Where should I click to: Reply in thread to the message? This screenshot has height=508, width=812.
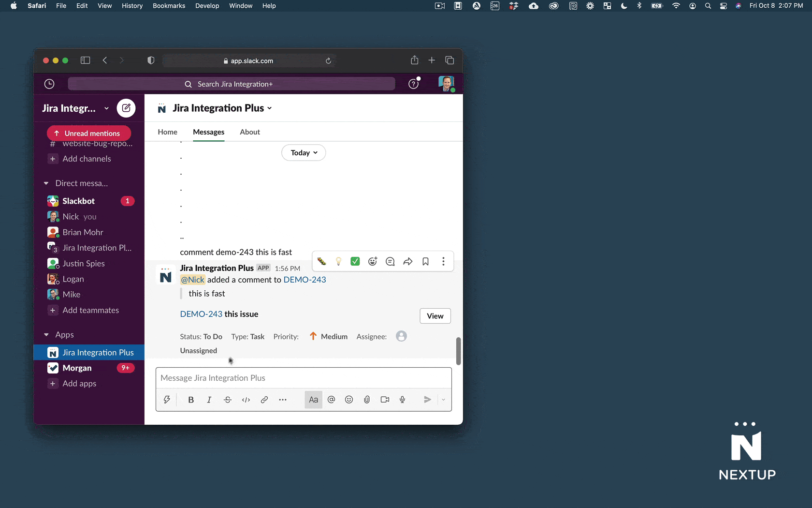click(x=390, y=261)
